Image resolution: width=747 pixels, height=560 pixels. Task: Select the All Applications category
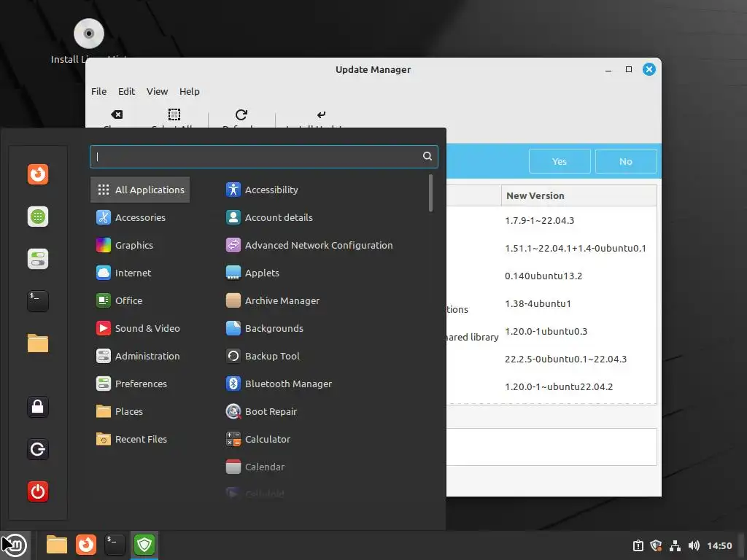point(140,190)
